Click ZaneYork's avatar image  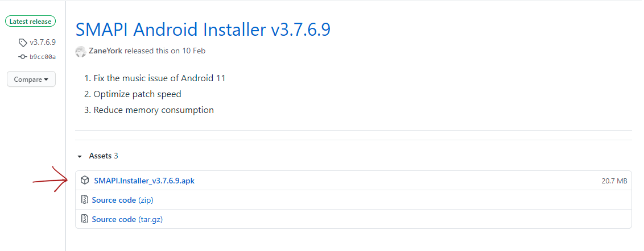coord(81,51)
